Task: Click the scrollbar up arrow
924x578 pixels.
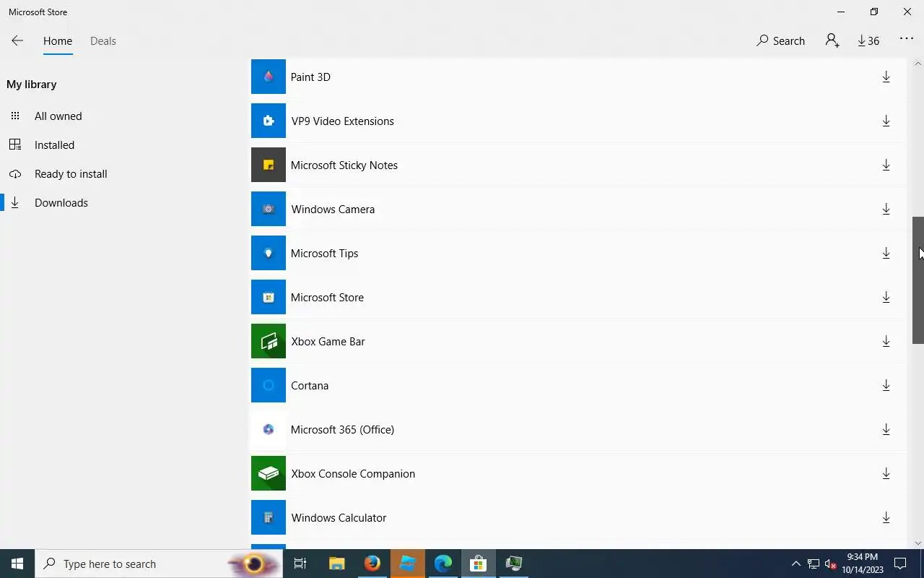Action: (918, 64)
